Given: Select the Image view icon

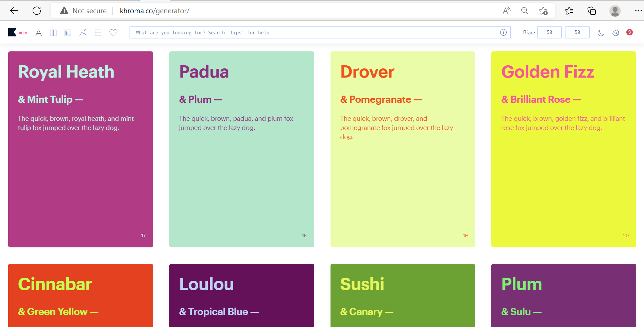Looking at the screenshot, I should (x=83, y=33).
